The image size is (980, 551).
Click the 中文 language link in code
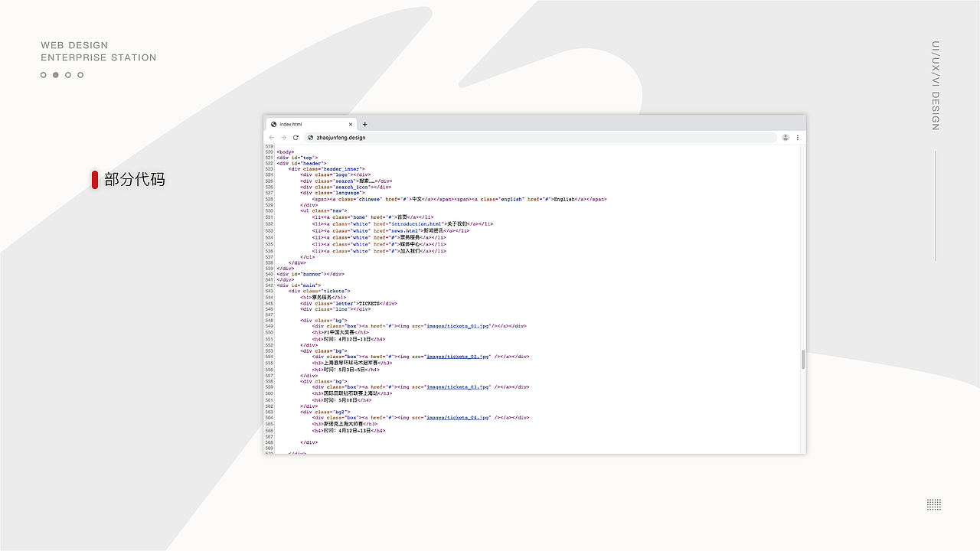417,199
